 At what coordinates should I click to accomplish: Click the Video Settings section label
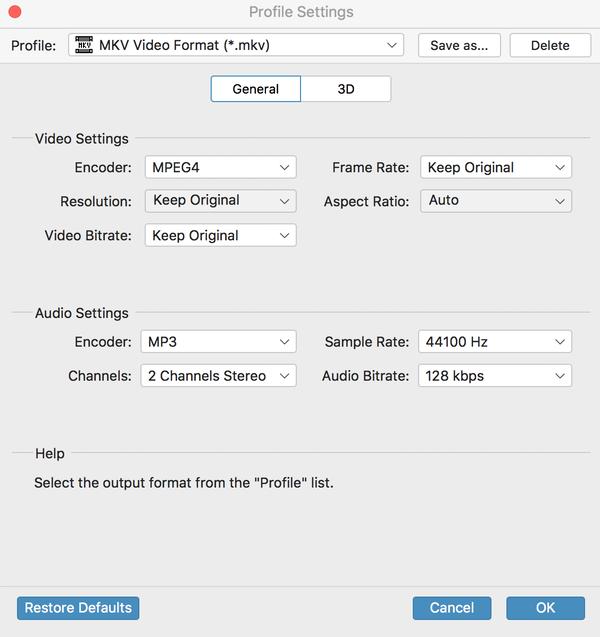82,139
